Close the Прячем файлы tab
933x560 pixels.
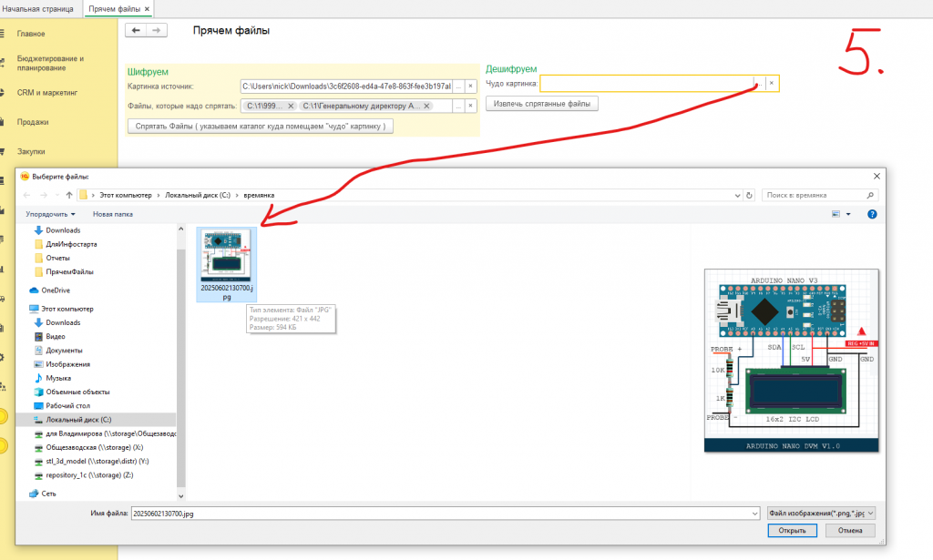(x=147, y=9)
